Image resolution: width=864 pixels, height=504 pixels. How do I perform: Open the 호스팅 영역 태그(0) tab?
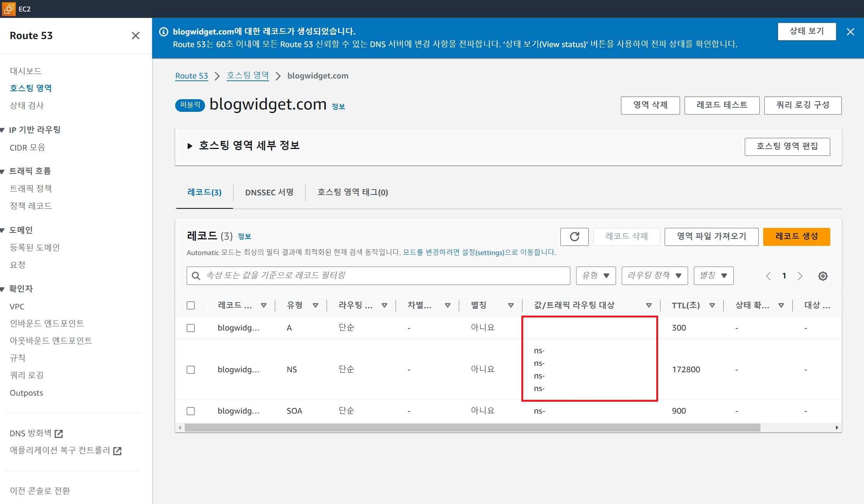click(x=352, y=192)
